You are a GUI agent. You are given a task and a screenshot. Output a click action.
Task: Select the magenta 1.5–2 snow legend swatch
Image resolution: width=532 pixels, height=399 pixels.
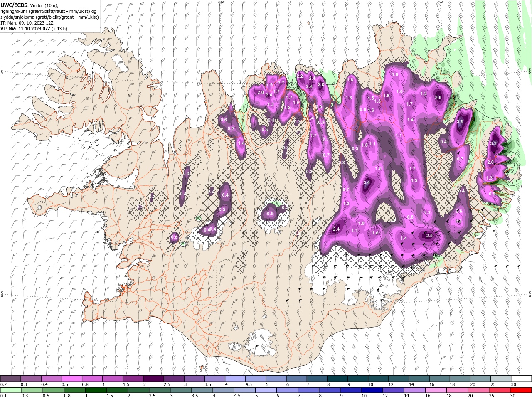133,379
